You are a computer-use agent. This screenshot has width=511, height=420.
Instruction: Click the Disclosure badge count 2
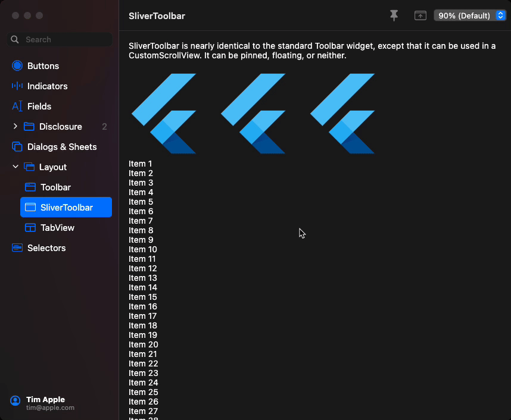tap(104, 126)
